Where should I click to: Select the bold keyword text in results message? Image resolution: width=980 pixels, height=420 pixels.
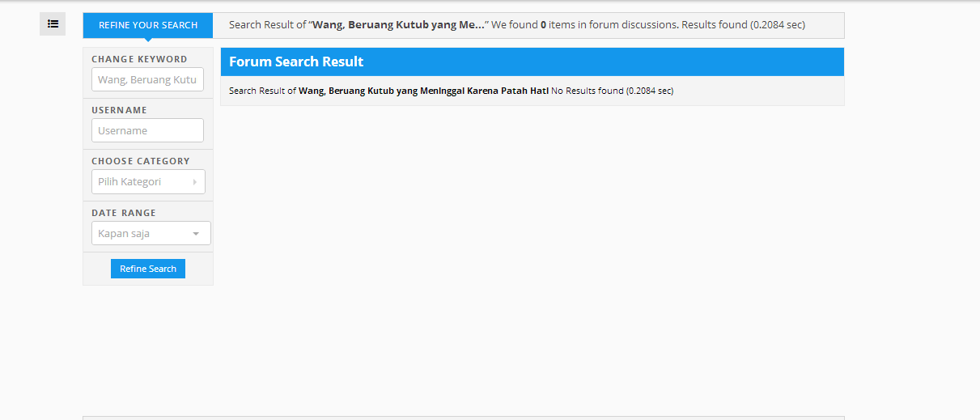423,91
